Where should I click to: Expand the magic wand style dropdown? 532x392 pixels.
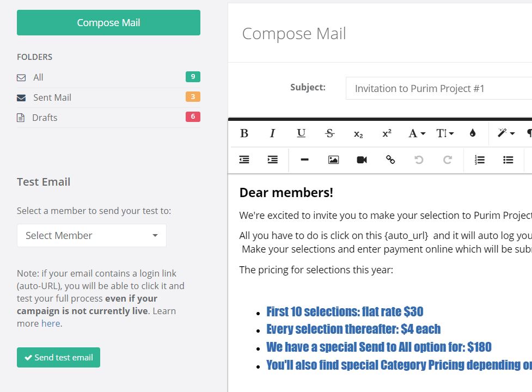point(506,133)
